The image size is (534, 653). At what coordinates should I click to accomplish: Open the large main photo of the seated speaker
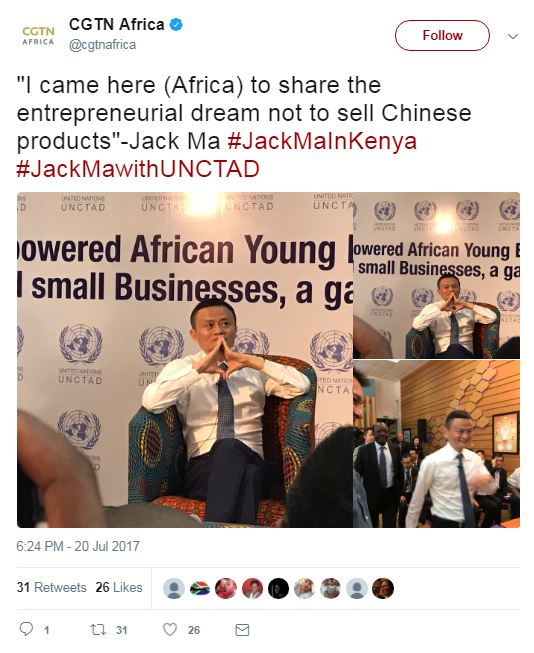tap(185, 360)
